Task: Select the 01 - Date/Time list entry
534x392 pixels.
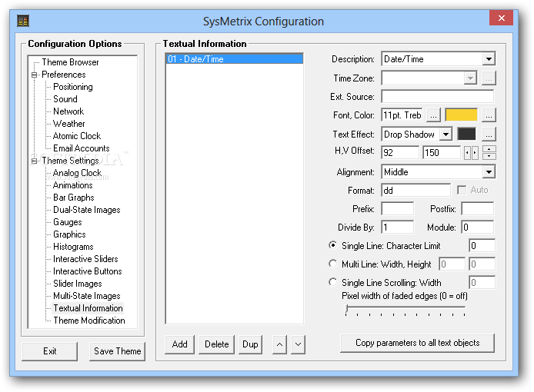Action: (x=235, y=59)
